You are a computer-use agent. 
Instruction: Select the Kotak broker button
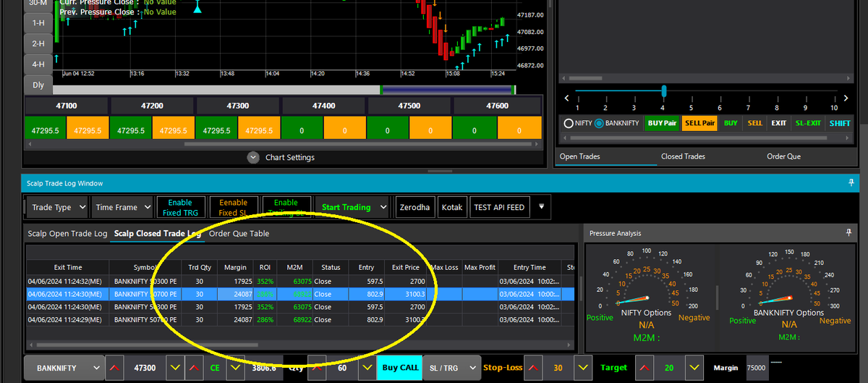point(451,207)
